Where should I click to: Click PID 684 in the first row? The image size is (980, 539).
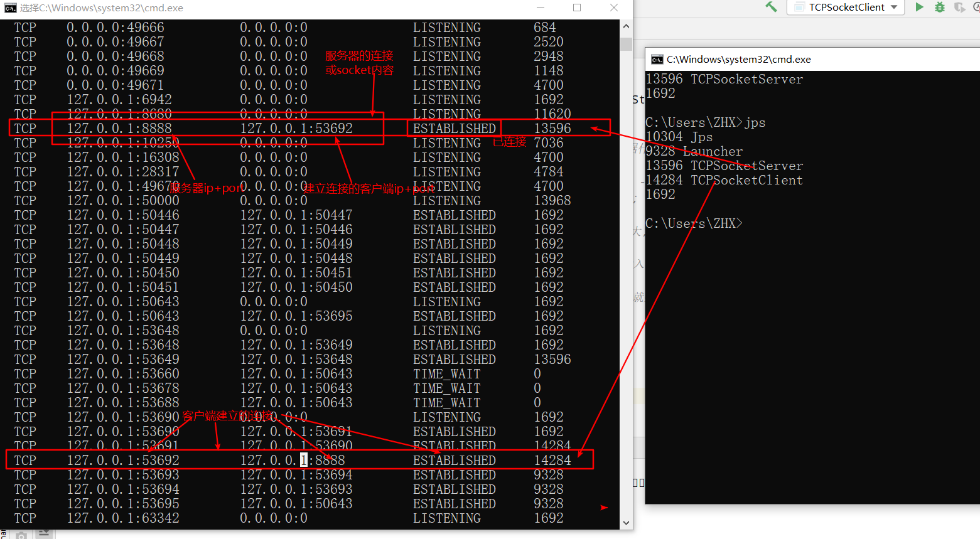pyautogui.click(x=545, y=28)
